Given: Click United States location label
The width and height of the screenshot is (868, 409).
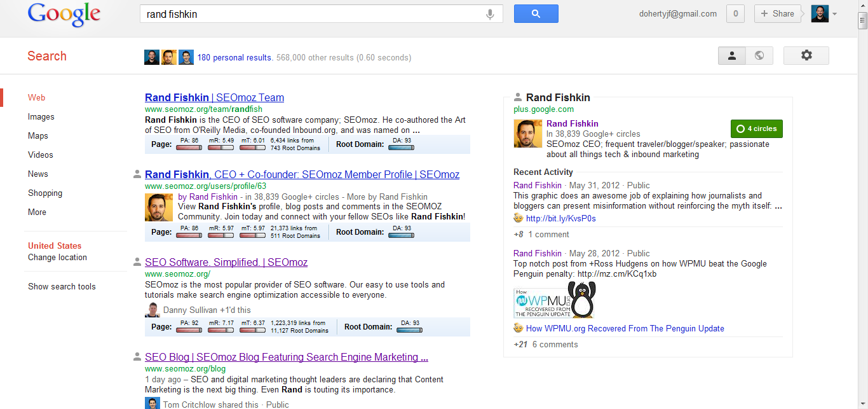Looking at the screenshot, I should pyautogui.click(x=55, y=246).
